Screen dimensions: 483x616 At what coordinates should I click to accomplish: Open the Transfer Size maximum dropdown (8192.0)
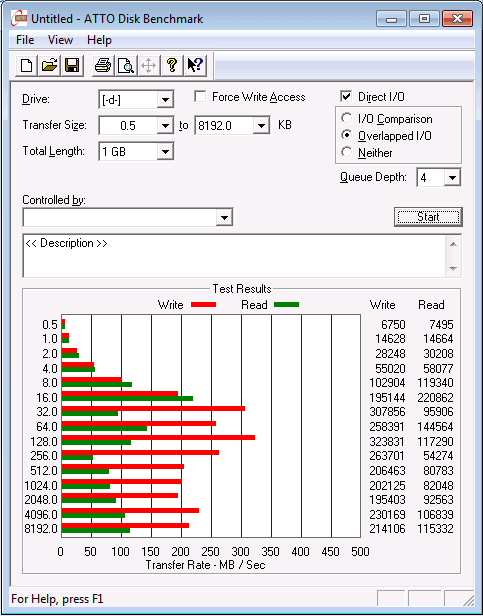tap(261, 126)
